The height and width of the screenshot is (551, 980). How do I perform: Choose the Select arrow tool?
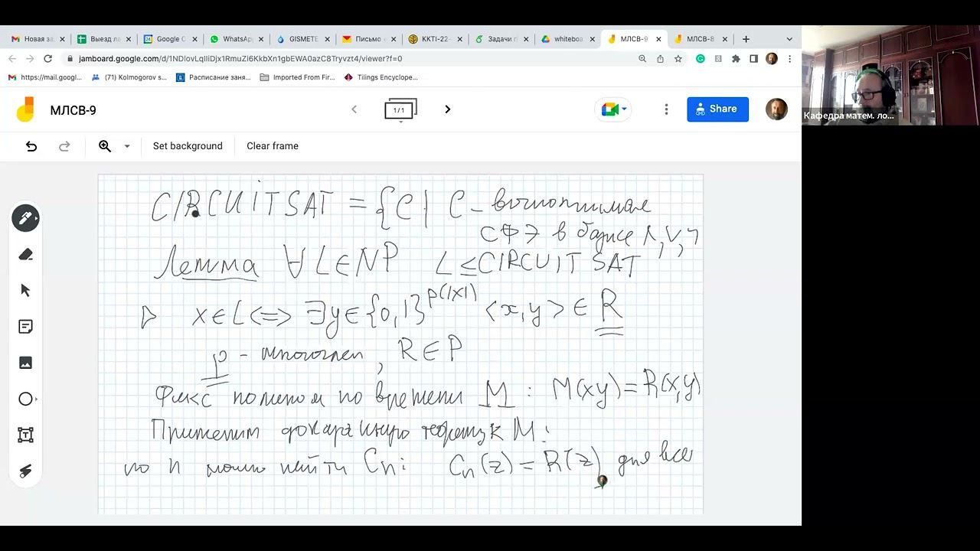pyautogui.click(x=25, y=290)
